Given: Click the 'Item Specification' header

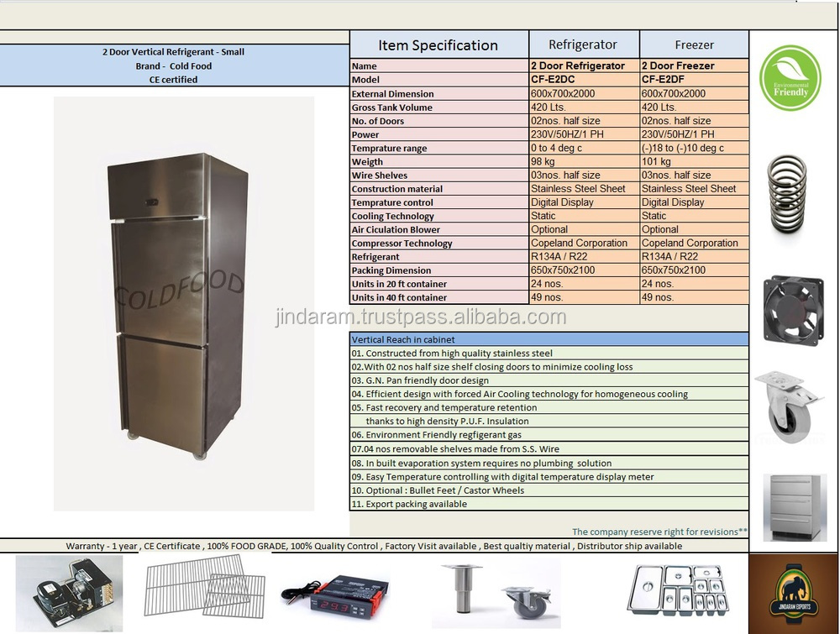Looking at the screenshot, I should click(x=438, y=45).
